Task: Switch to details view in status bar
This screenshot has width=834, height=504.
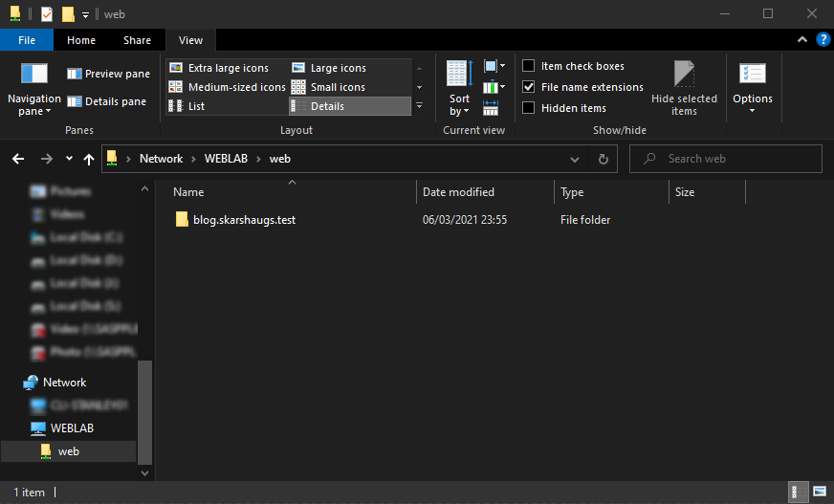Action: pos(798,492)
